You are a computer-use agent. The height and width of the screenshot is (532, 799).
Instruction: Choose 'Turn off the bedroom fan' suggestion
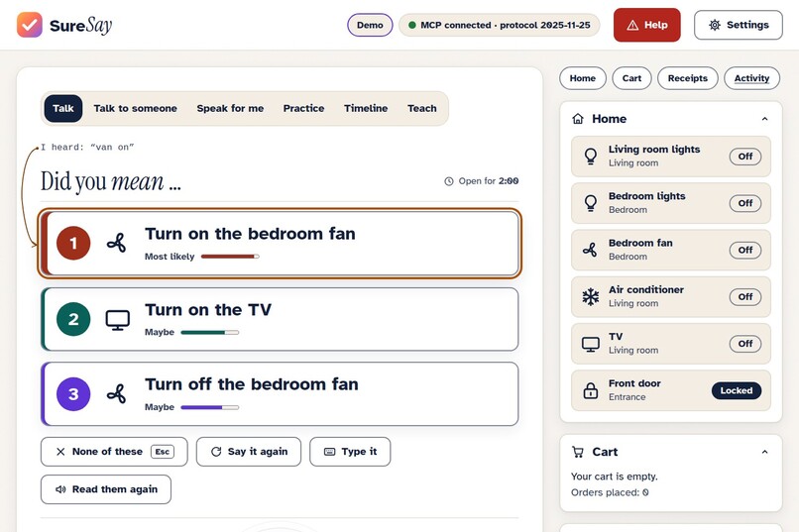tap(280, 394)
